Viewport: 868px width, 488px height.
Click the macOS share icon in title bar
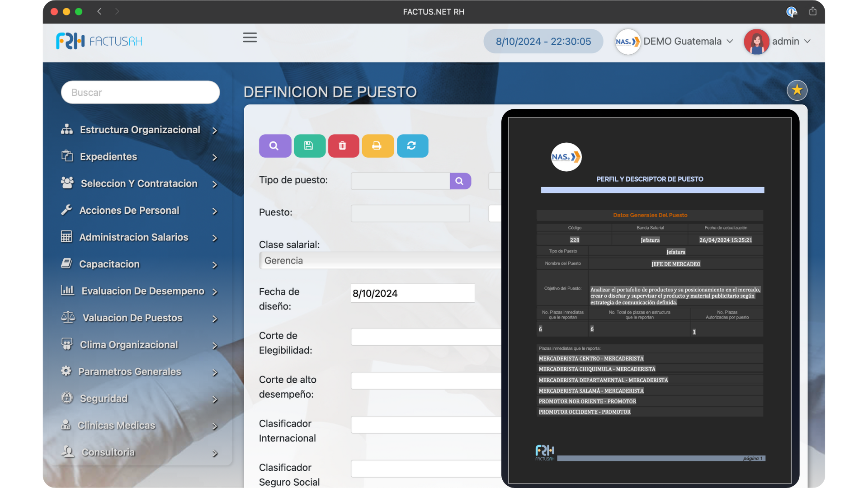pyautogui.click(x=812, y=12)
